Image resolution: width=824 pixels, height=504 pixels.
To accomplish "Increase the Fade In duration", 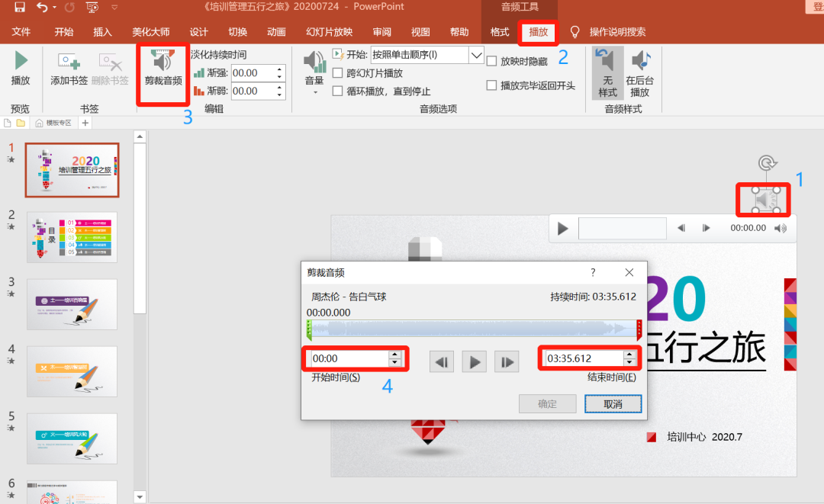I will click(x=279, y=69).
